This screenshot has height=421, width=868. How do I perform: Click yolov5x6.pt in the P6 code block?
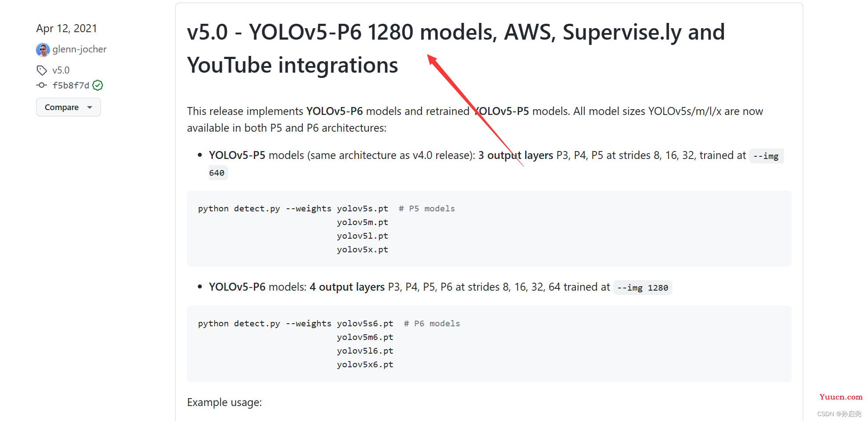coord(365,365)
